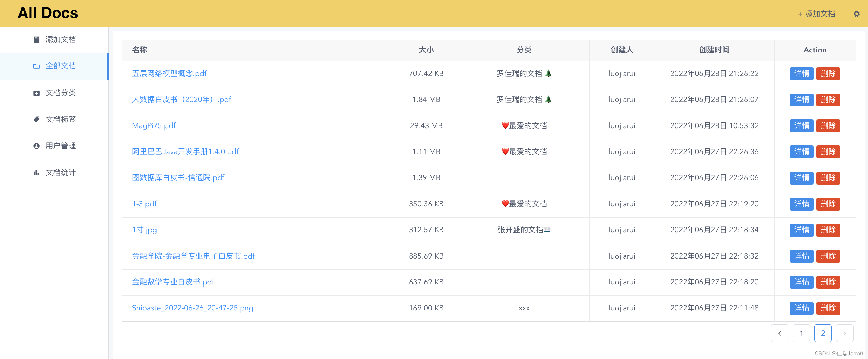Open Snipaste_2022-06-26_20-47-25.png link

[192, 308]
